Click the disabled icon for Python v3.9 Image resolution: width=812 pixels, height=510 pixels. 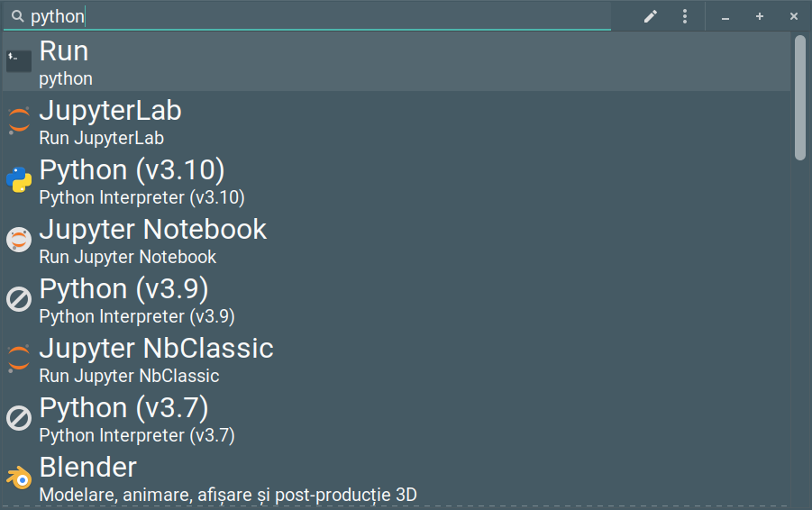pos(19,299)
